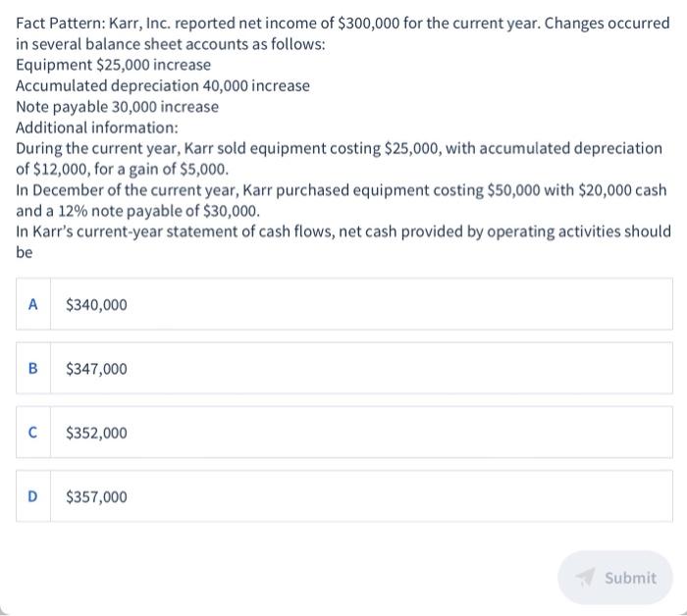
Task: Pick the $357,000 answer text
Action: tap(96, 496)
